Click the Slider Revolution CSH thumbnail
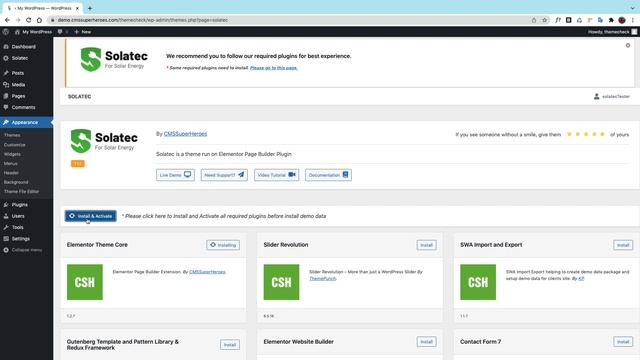The image size is (640, 360). coord(281,282)
